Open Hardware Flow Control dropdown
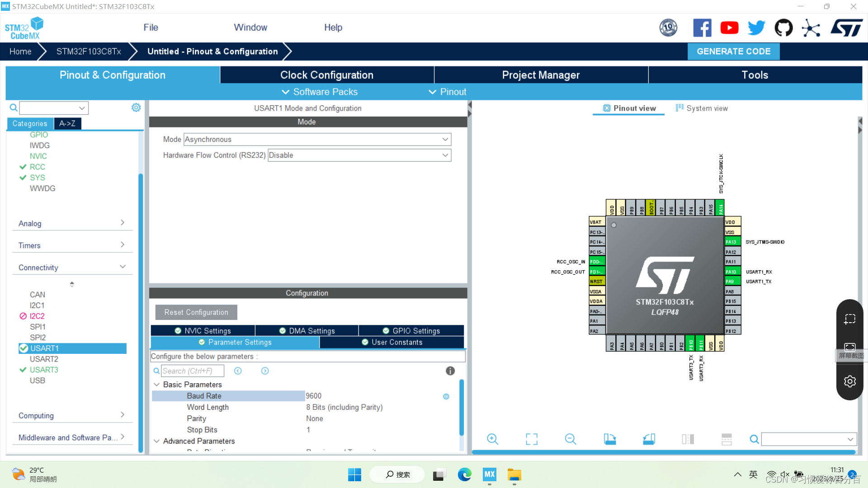The width and height of the screenshot is (868, 488). pos(359,155)
